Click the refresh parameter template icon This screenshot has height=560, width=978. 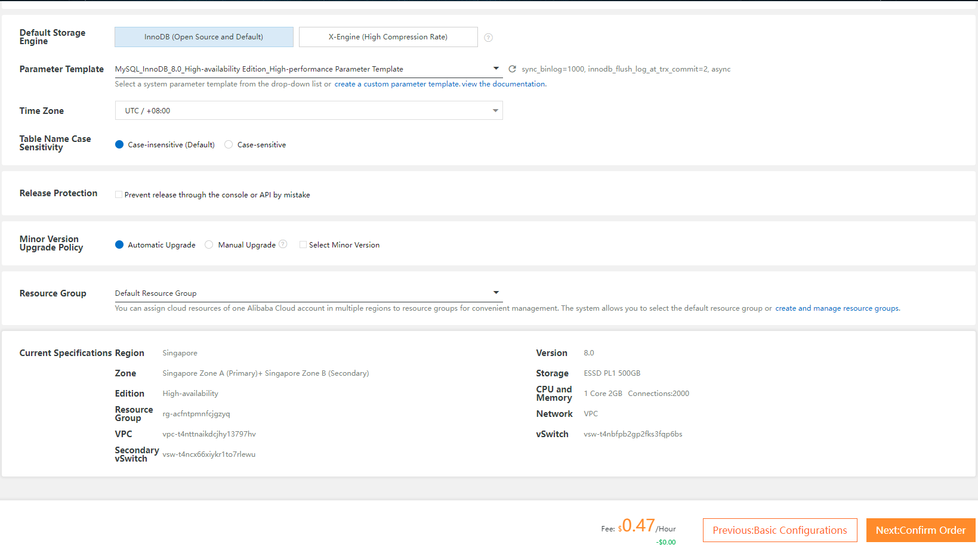[512, 69]
